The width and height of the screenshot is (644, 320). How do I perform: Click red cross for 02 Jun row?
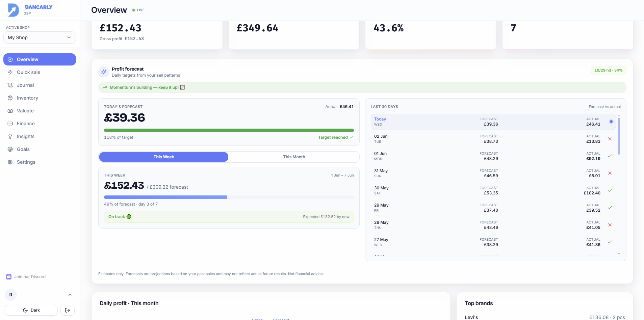(x=610, y=139)
